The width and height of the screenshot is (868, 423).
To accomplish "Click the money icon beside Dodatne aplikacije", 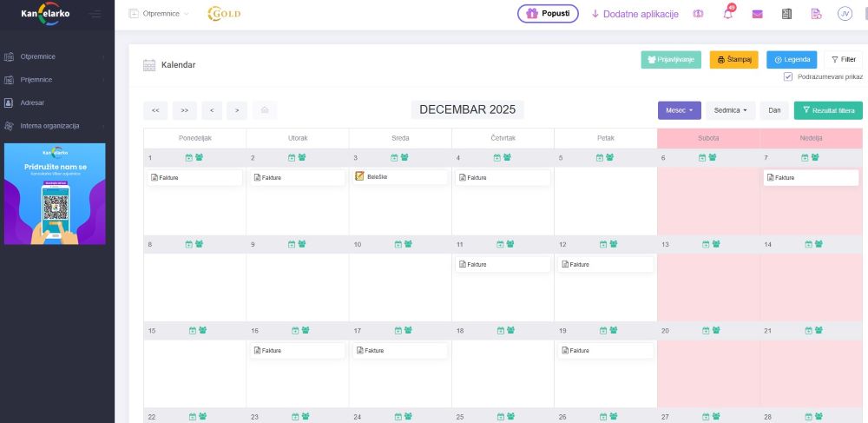I will [698, 14].
